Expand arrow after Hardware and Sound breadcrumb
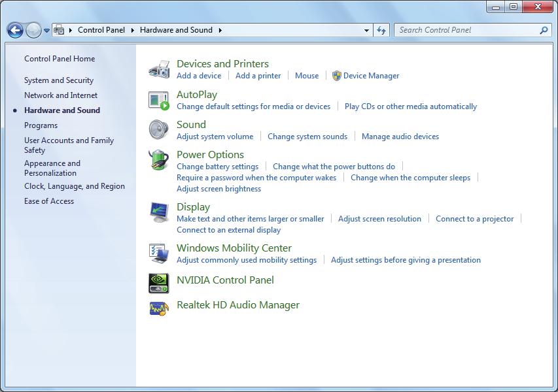 coord(220,30)
